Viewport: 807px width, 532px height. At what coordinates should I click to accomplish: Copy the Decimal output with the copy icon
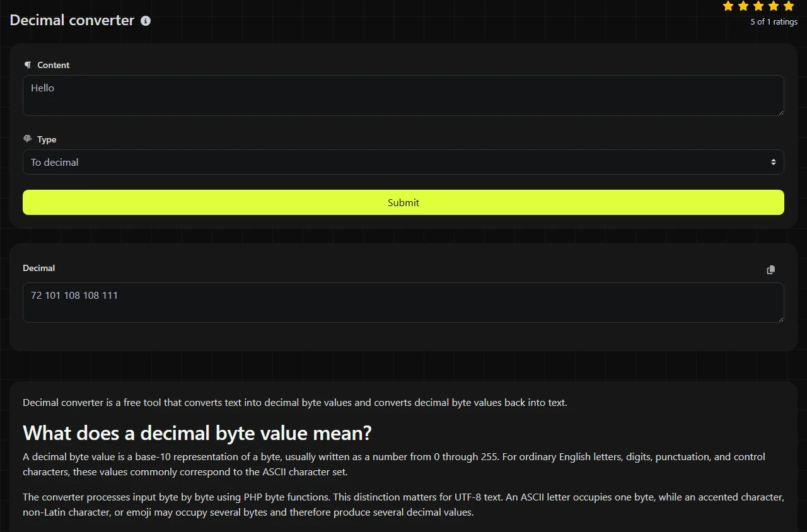tap(770, 270)
